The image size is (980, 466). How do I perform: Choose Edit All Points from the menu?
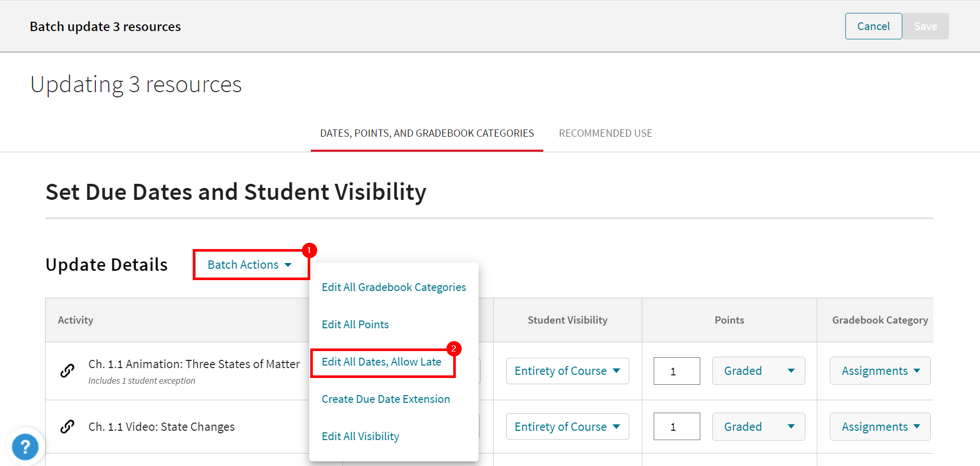tap(355, 324)
